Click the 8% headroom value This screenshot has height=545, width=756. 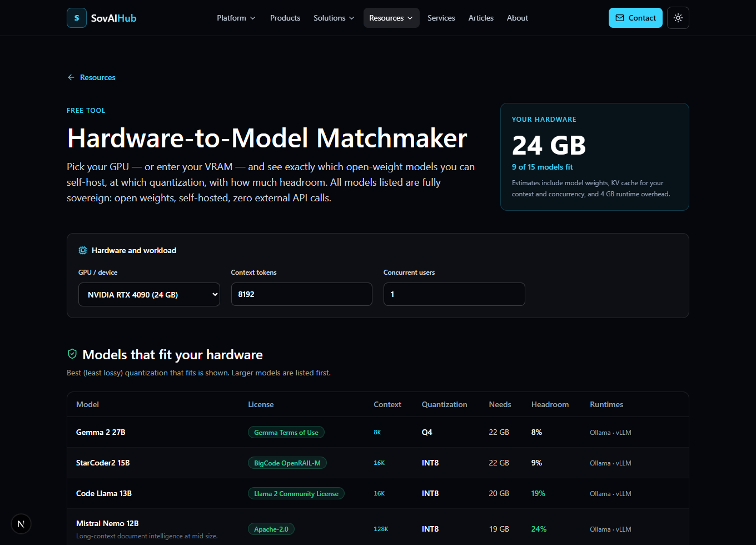pos(536,432)
